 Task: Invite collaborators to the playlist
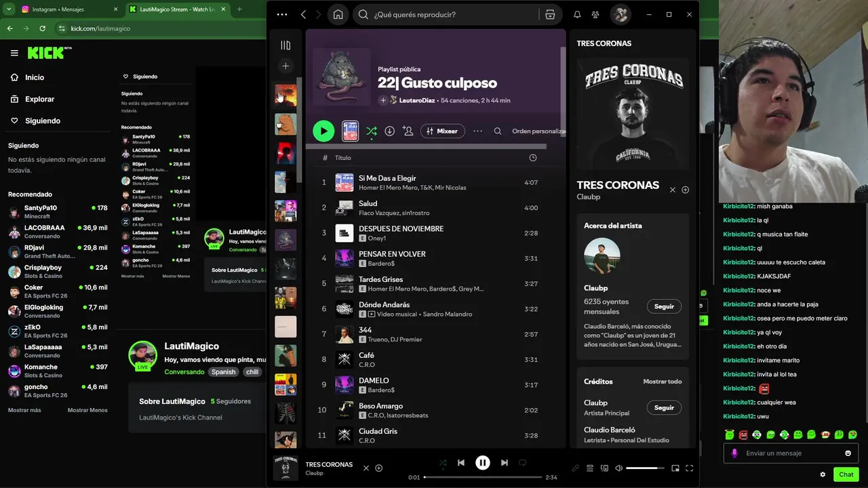click(x=408, y=131)
